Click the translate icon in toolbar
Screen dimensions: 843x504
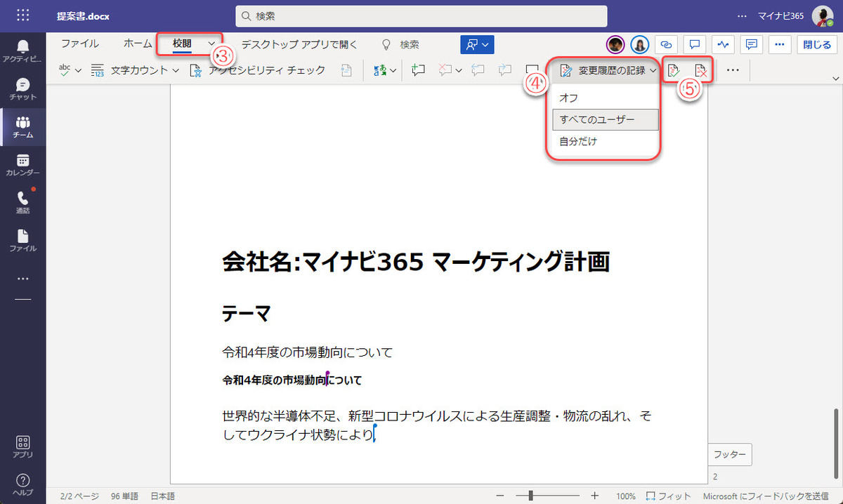(x=380, y=70)
